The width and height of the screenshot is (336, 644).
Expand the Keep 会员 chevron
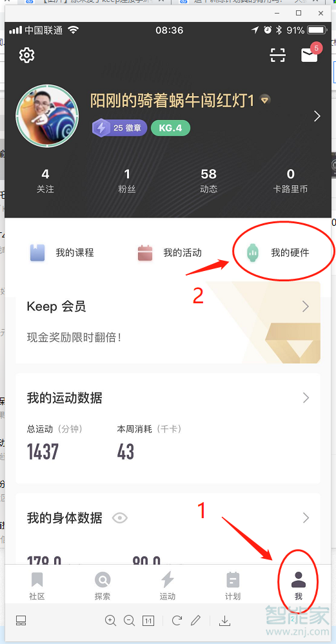(306, 306)
